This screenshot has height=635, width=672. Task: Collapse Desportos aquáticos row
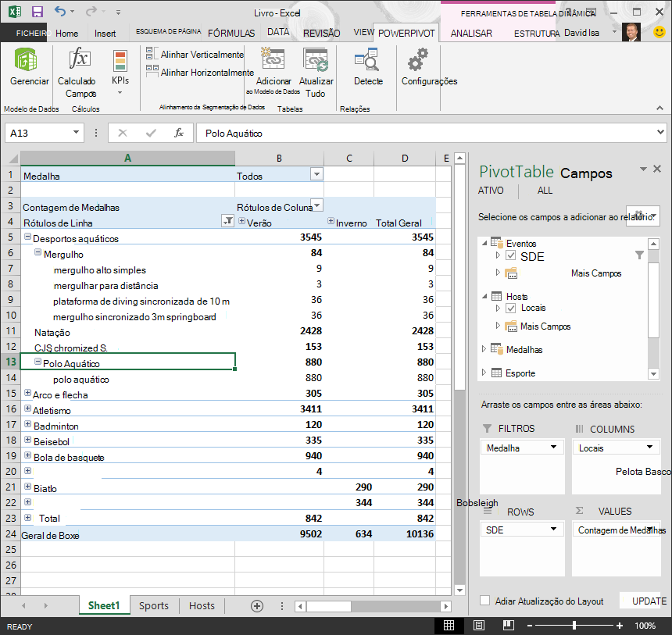[x=28, y=237]
